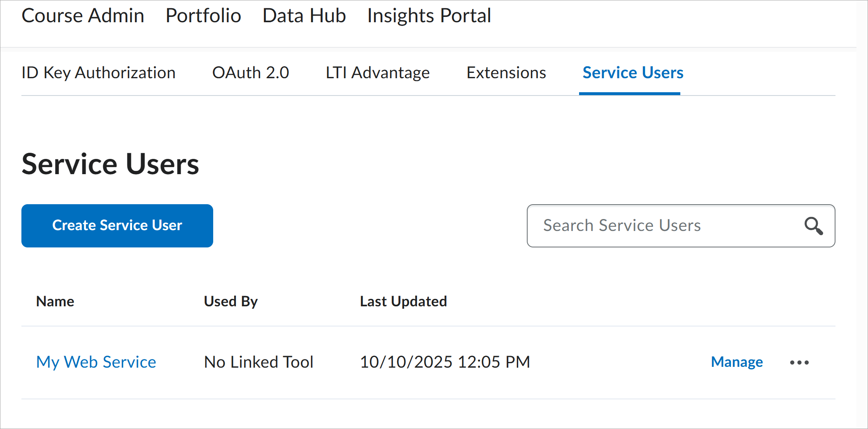Open the ellipsis actions menu for My Web Service

point(800,362)
